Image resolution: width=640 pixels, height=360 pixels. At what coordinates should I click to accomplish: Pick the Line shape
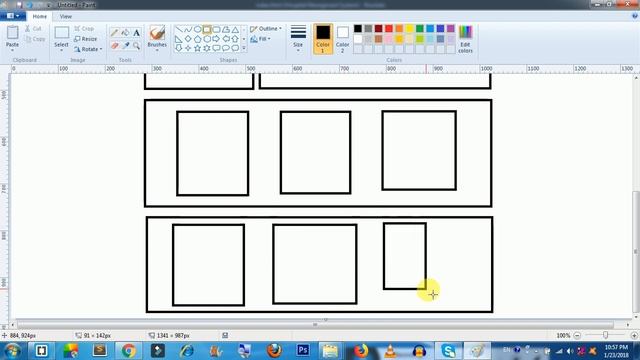[x=178, y=30]
